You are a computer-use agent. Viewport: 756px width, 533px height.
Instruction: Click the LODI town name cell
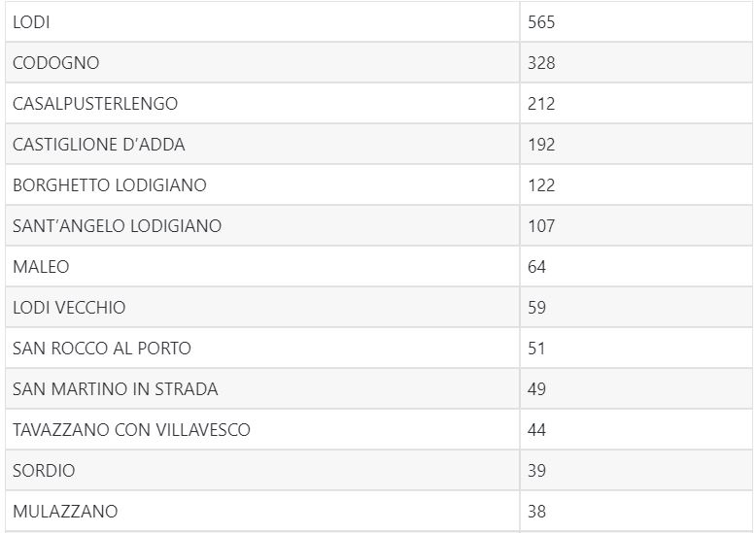32,22
